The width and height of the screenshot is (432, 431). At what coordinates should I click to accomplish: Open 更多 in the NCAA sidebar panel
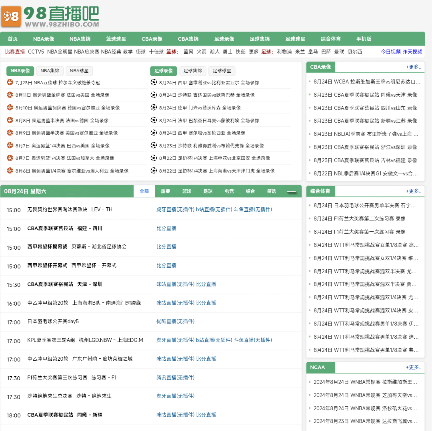point(414,367)
